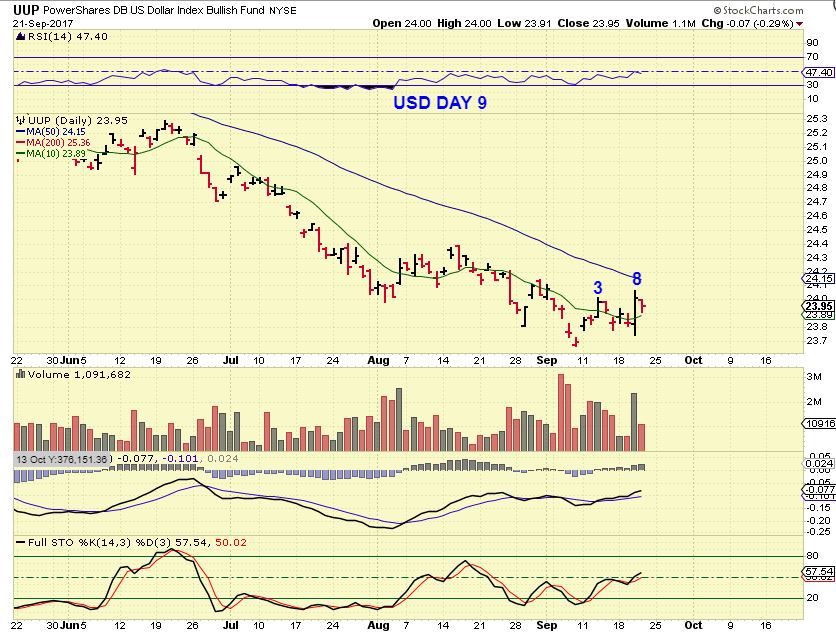Click the bold 23.95 price tag on right axis
836x633 pixels.
click(x=818, y=306)
